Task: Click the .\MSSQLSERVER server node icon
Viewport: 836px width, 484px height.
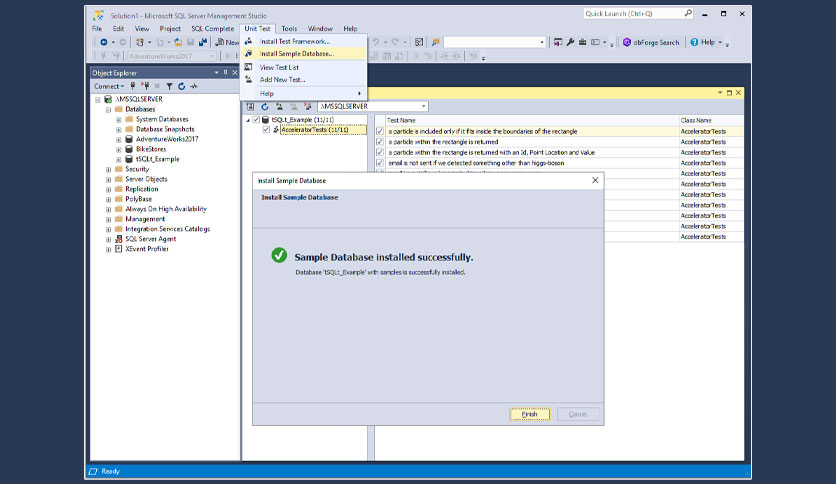Action: click(x=108, y=99)
